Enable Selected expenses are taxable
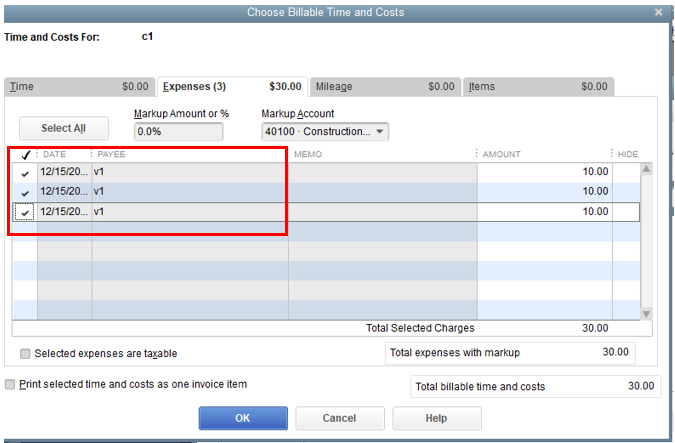The height and width of the screenshot is (443, 675). click(25, 354)
